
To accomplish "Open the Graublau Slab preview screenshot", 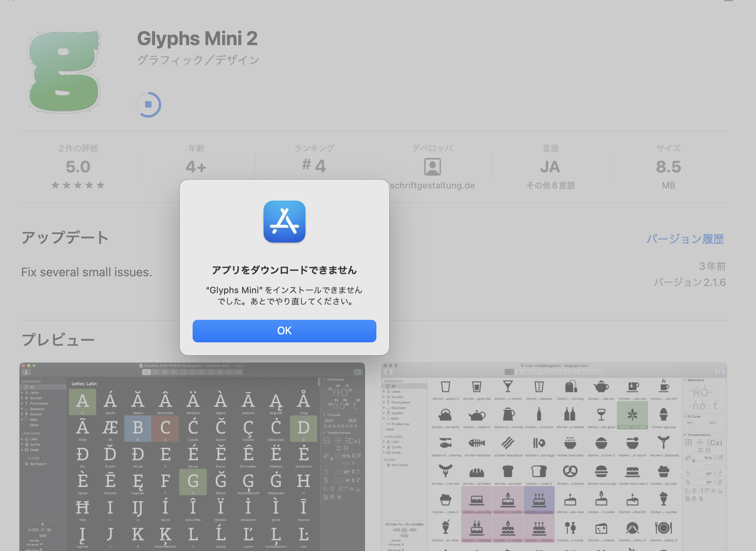I will coord(192,457).
